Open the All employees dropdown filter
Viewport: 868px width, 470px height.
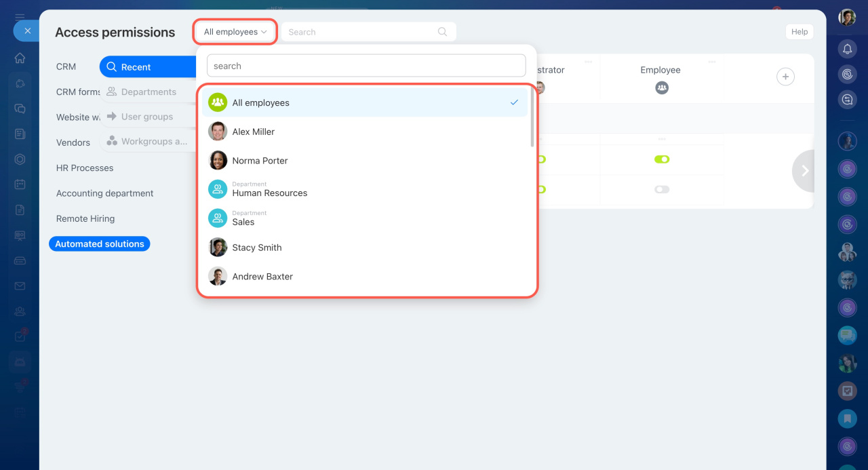(x=235, y=32)
